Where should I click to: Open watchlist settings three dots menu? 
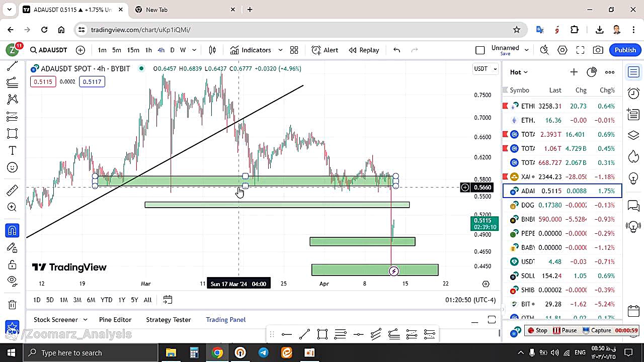610,72
